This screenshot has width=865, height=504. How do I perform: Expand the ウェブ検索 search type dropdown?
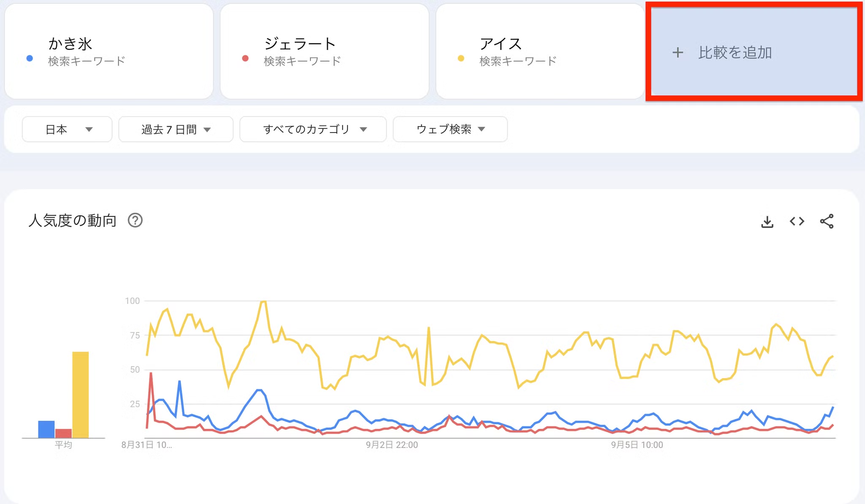450,129
